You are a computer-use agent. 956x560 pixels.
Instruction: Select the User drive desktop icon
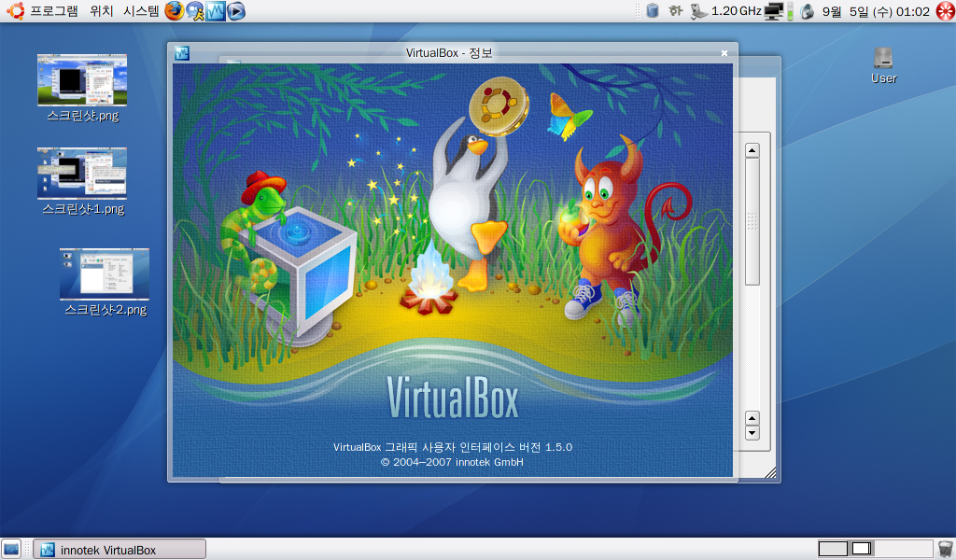[883, 65]
